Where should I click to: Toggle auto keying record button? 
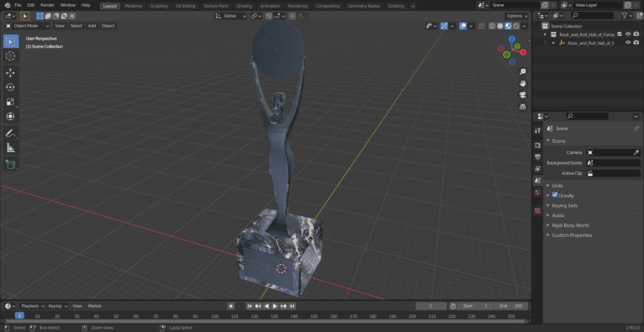pyautogui.click(x=231, y=306)
